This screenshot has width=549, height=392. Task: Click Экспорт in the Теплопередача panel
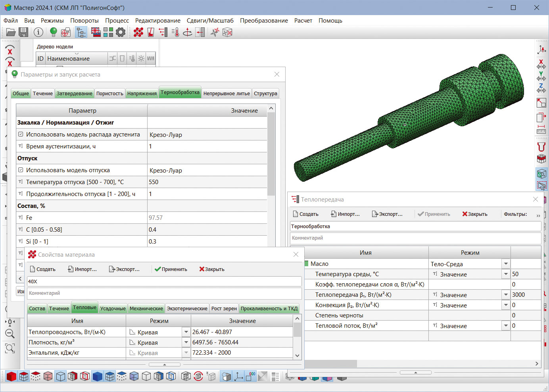pyautogui.click(x=387, y=214)
